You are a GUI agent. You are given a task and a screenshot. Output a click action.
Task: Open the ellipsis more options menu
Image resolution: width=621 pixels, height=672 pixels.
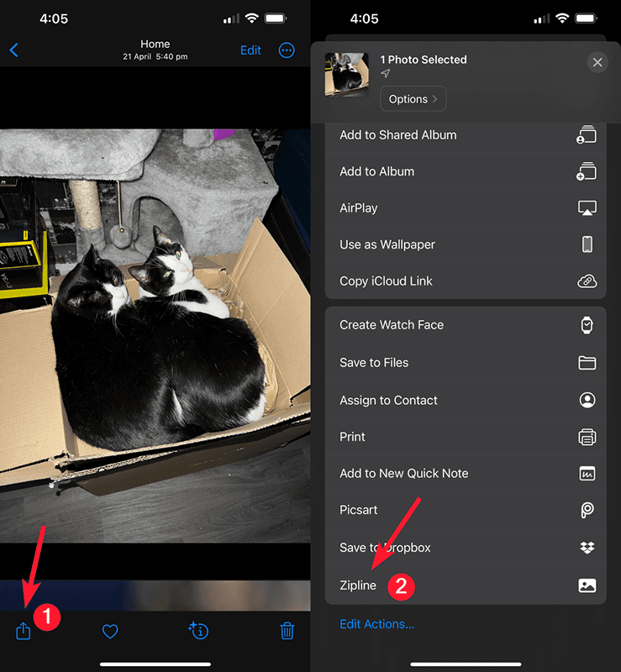pyautogui.click(x=287, y=50)
